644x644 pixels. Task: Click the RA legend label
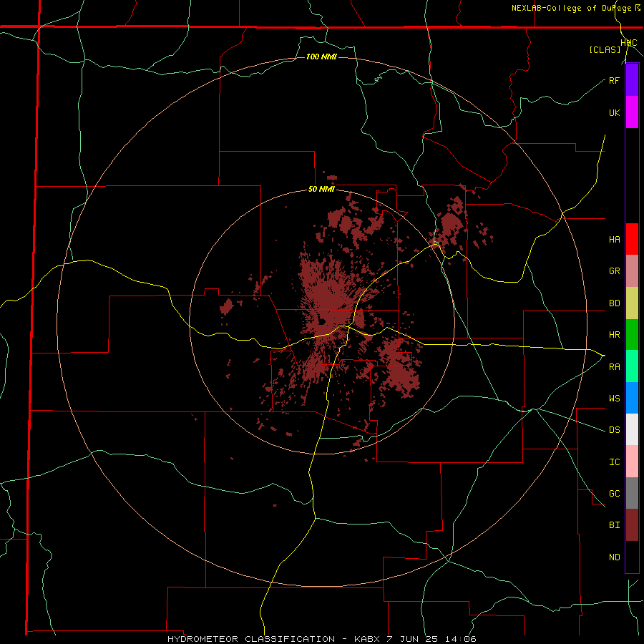point(614,366)
